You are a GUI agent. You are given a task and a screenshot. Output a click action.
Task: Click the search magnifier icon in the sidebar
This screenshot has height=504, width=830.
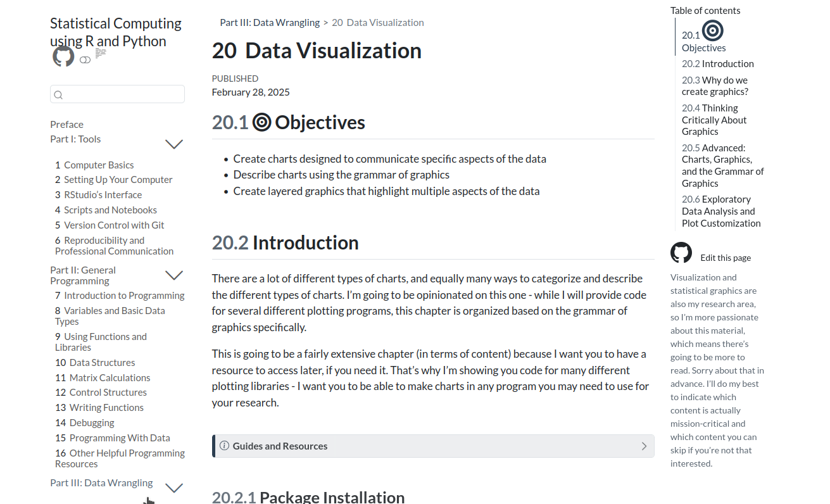(x=58, y=94)
